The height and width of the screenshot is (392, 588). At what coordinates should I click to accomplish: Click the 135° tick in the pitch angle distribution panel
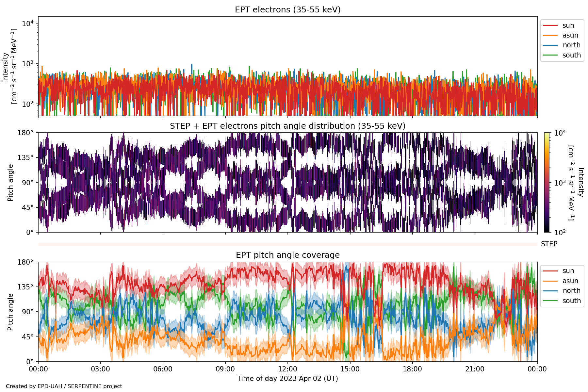coord(25,158)
